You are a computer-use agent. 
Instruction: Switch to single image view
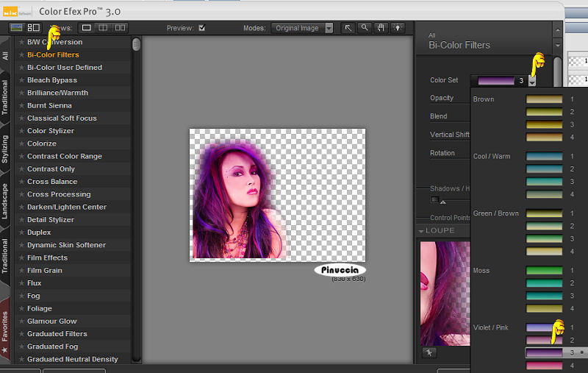86,28
